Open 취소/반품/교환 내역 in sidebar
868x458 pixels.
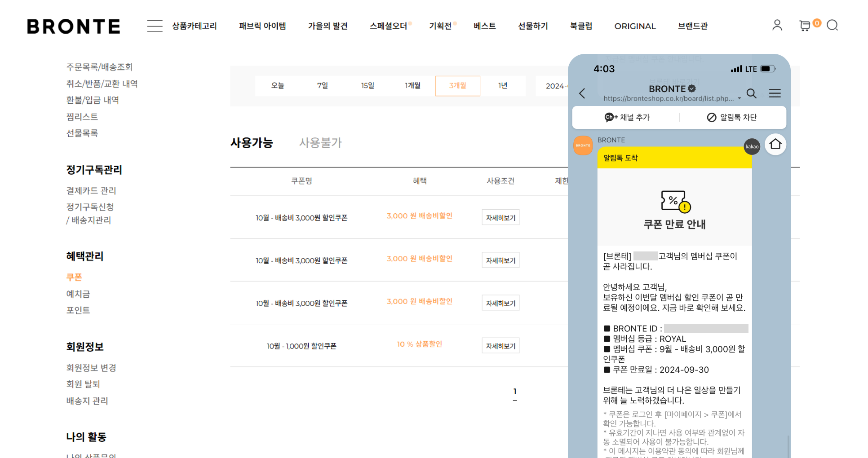[102, 84]
